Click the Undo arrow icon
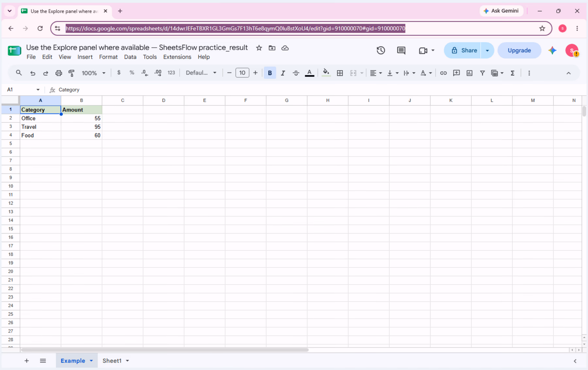The height and width of the screenshot is (370, 588). click(33, 73)
